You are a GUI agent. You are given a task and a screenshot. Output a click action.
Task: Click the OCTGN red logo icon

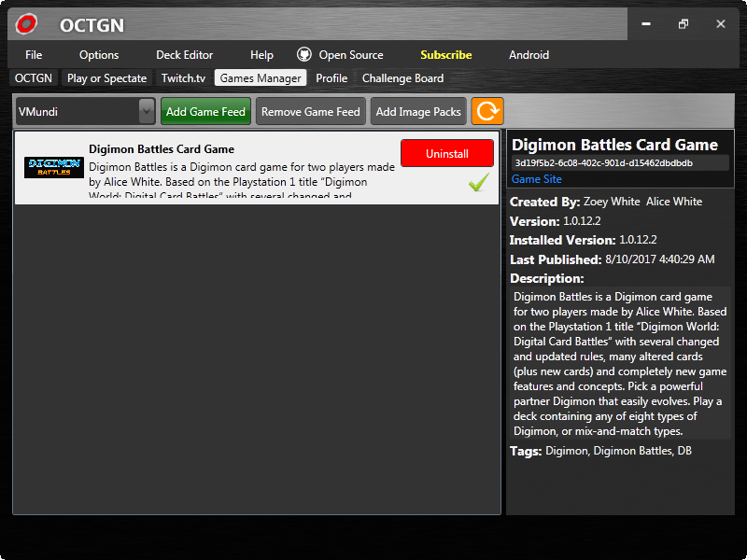[x=26, y=24]
